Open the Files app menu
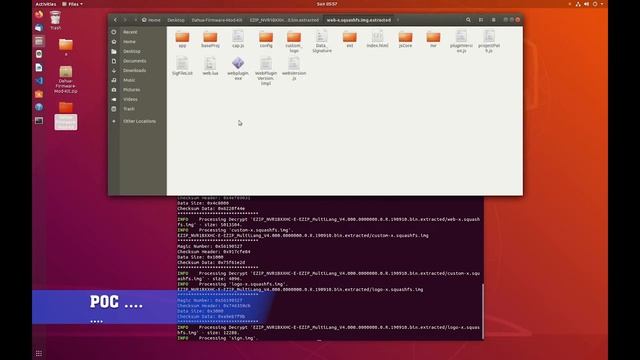640x360 pixels. pos(72,4)
